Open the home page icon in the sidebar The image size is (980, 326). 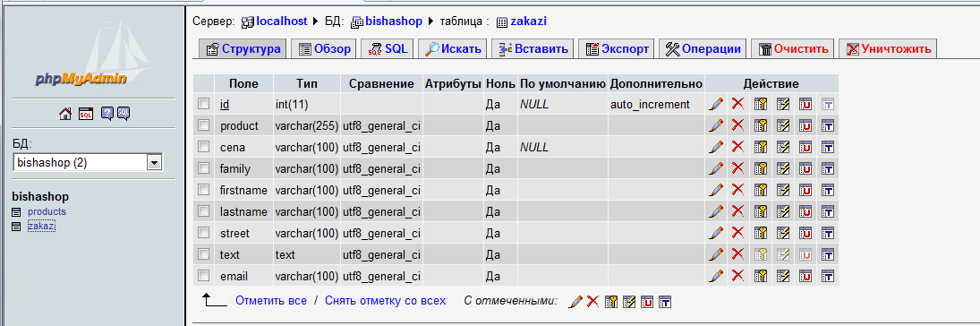pyautogui.click(x=65, y=113)
